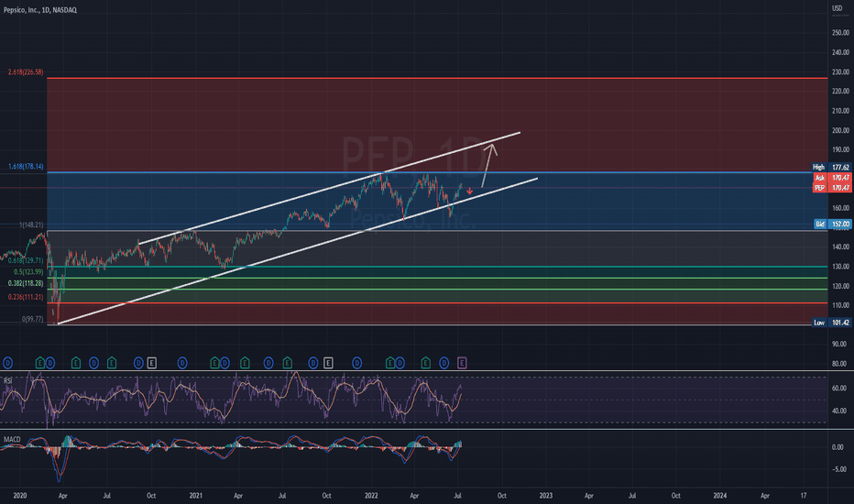Screen dimensions: 854x504
Task: Click the Bid 152.00 price label
Action: coord(833,224)
